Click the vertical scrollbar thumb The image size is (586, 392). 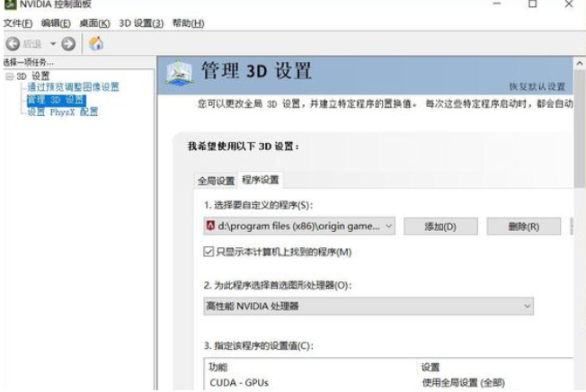[580, 129]
